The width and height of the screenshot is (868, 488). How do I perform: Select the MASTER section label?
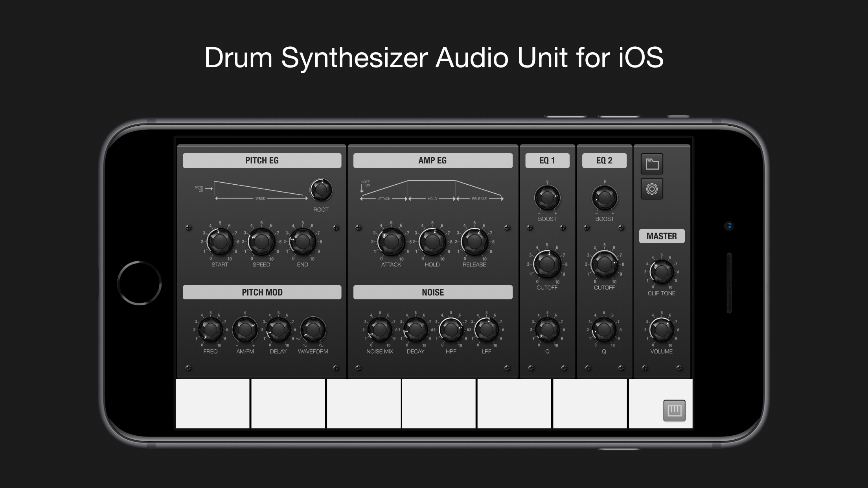click(662, 236)
